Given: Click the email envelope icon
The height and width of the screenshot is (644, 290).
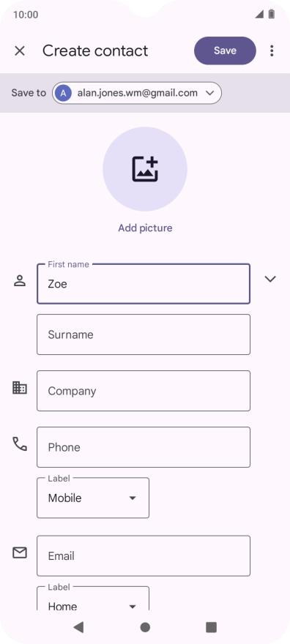Looking at the screenshot, I should 20,553.
